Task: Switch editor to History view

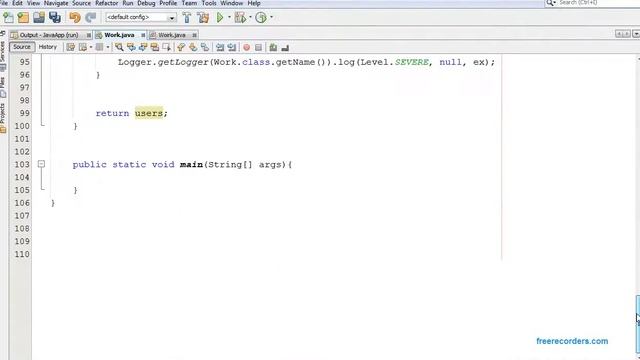Action: click(48, 47)
